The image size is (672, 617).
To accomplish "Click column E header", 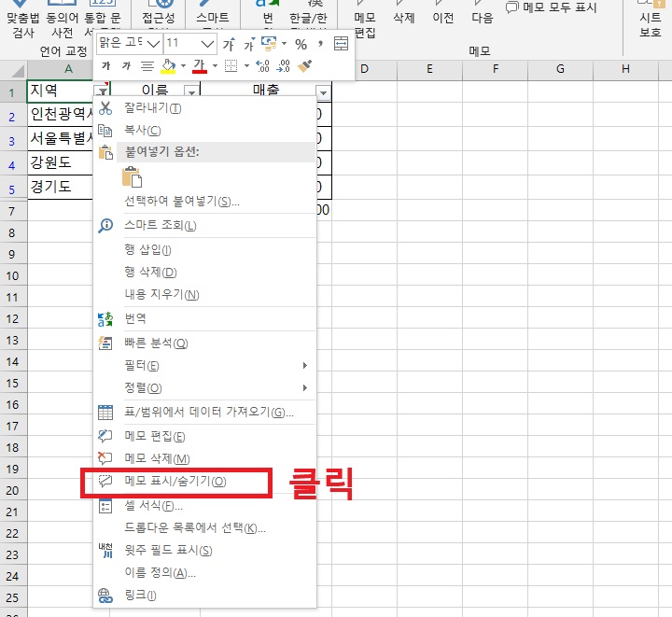I will click(429, 69).
